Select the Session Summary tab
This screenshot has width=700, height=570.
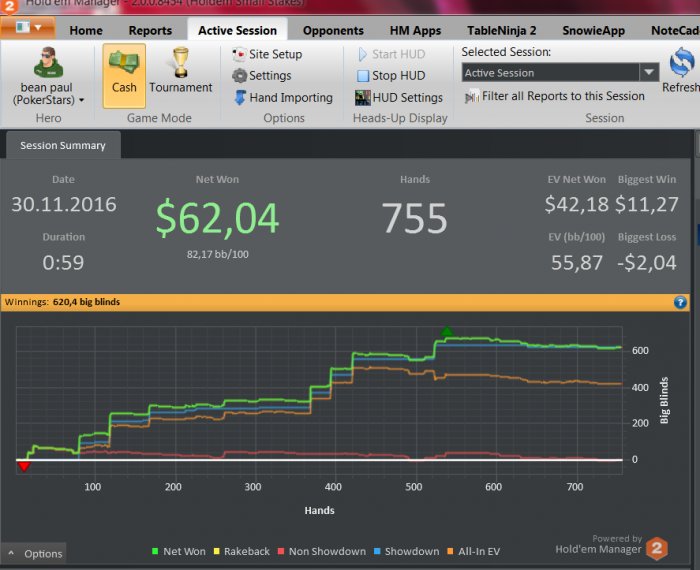pos(63,146)
